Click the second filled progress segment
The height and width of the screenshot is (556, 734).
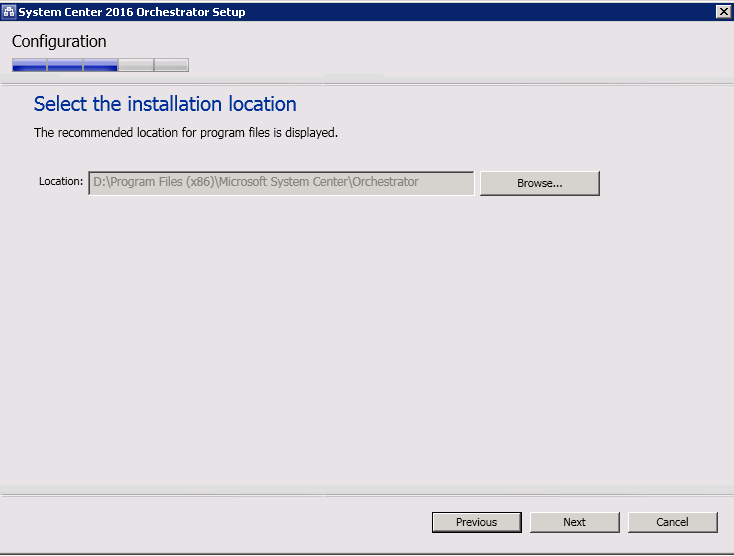65,65
